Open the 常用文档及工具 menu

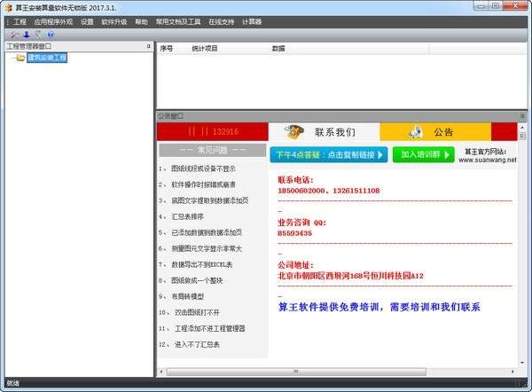(x=178, y=21)
